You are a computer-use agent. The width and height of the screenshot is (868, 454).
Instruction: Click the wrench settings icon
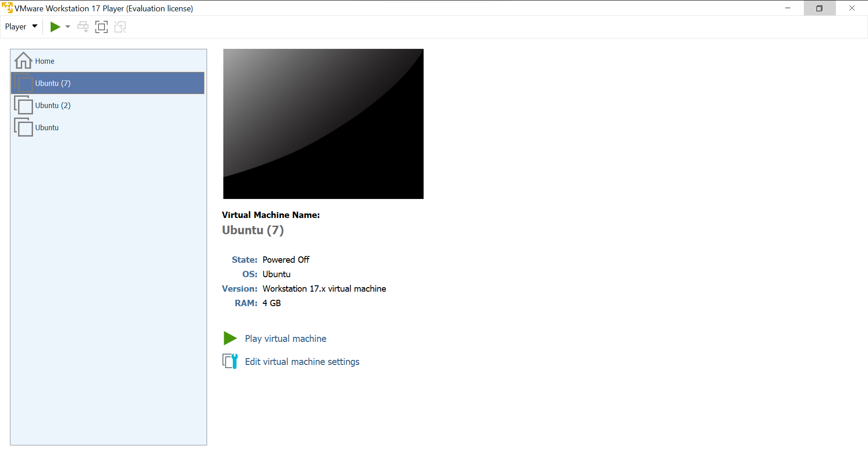pos(230,361)
